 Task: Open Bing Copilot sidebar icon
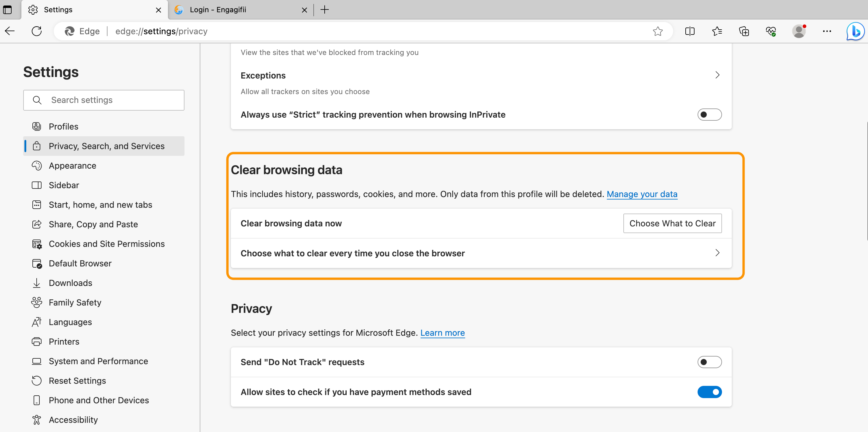[x=855, y=31]
